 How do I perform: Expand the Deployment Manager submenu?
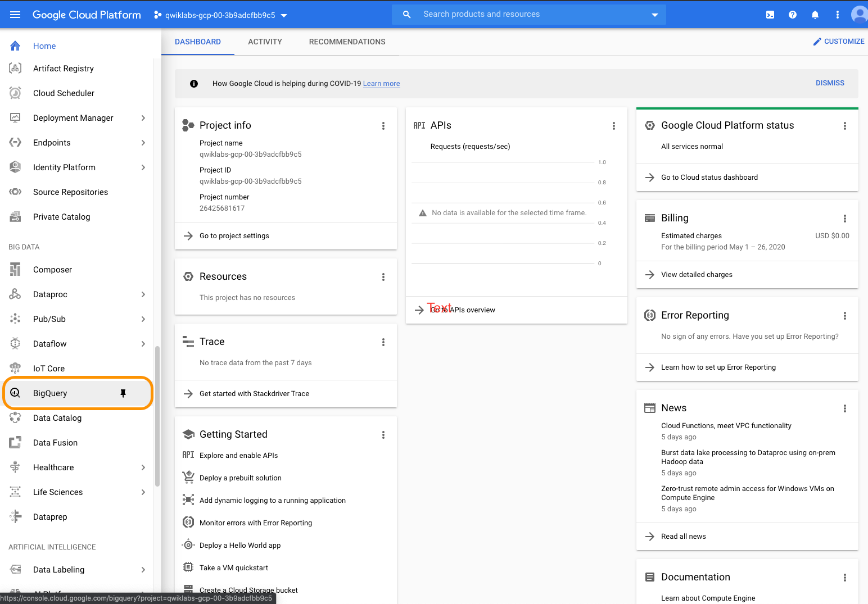143,118
